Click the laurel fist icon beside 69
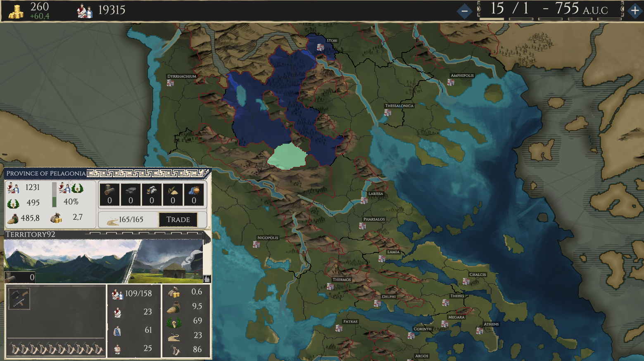 tap(173, 322)
